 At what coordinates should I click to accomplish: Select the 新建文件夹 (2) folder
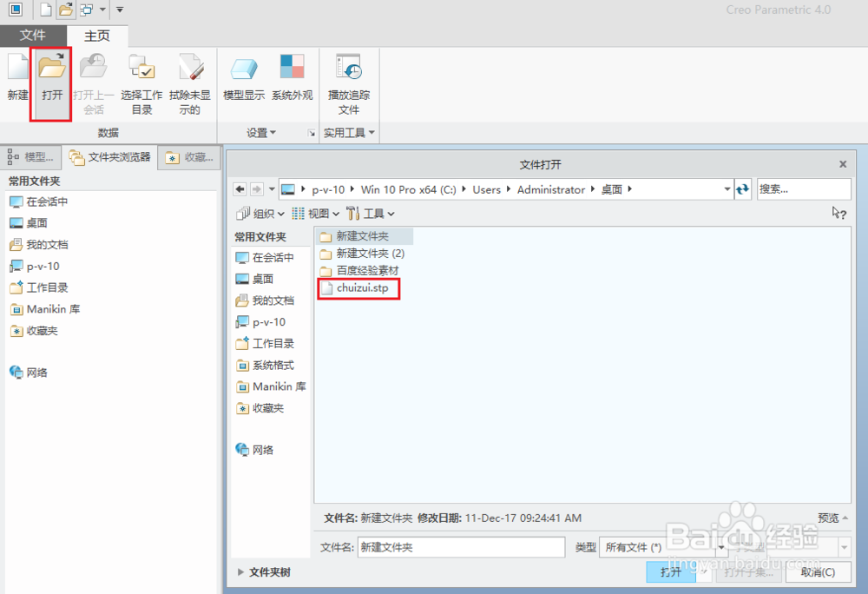point(363,254)
